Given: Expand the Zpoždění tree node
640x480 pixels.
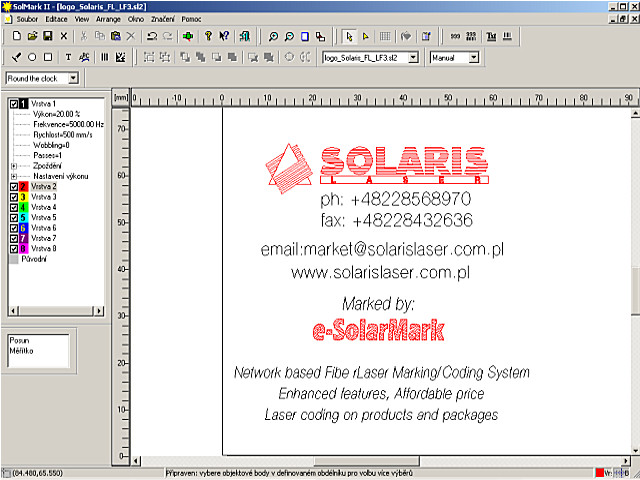Looking at the screenshot, I should point(14,166).
